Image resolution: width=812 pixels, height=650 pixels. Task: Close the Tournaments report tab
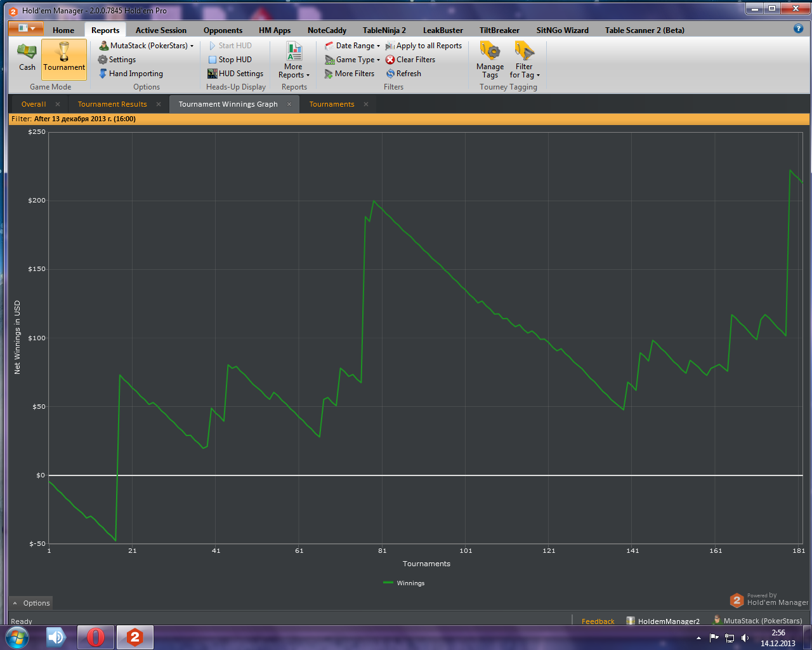(366, 104)
